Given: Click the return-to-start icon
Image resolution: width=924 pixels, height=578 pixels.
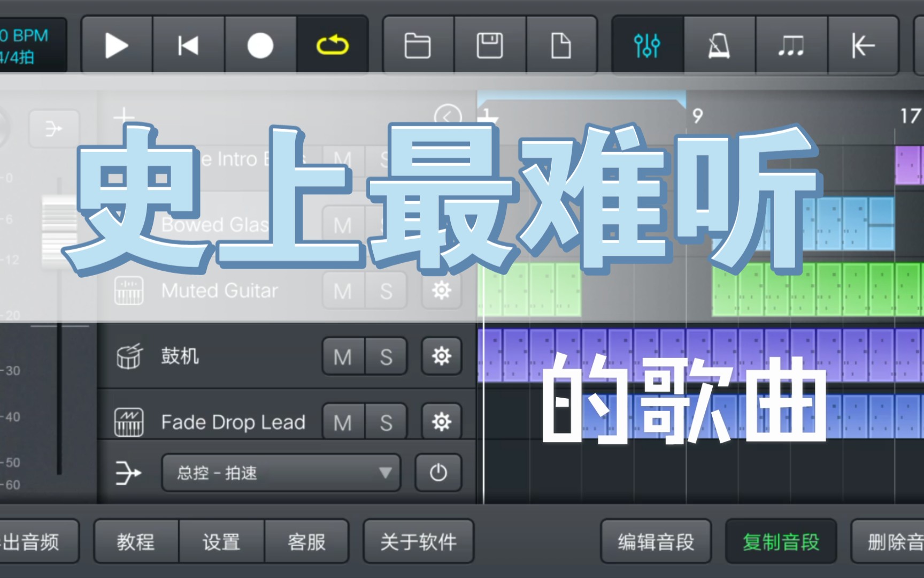Looking at the screenshot, I should [863, 45].
